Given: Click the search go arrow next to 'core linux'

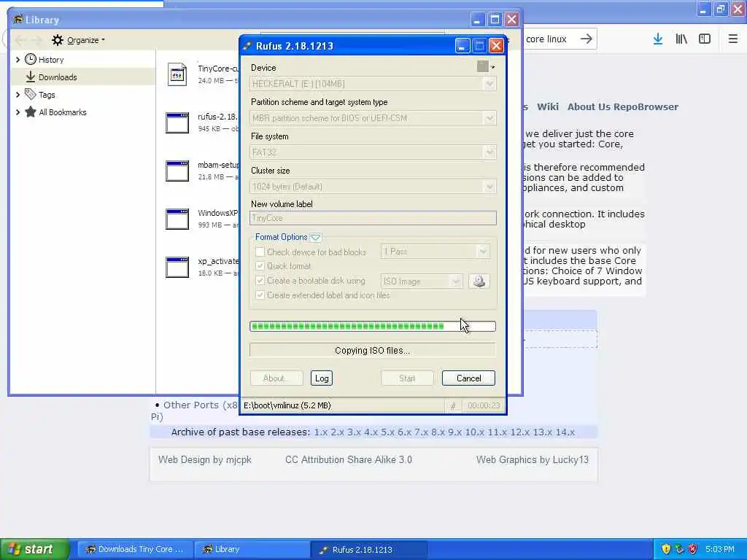Looking at the screenshot, I should (587, 39).
